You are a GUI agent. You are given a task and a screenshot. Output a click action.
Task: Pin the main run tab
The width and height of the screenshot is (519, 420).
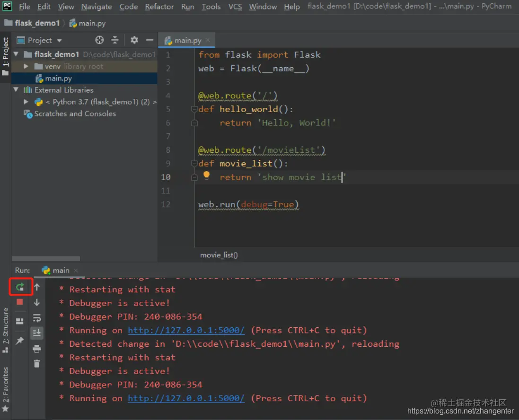tap(20, 340)
